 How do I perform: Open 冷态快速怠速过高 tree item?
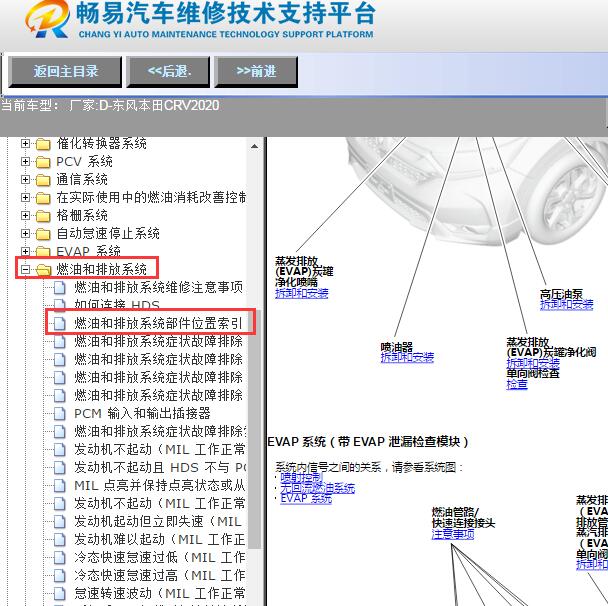160,575
